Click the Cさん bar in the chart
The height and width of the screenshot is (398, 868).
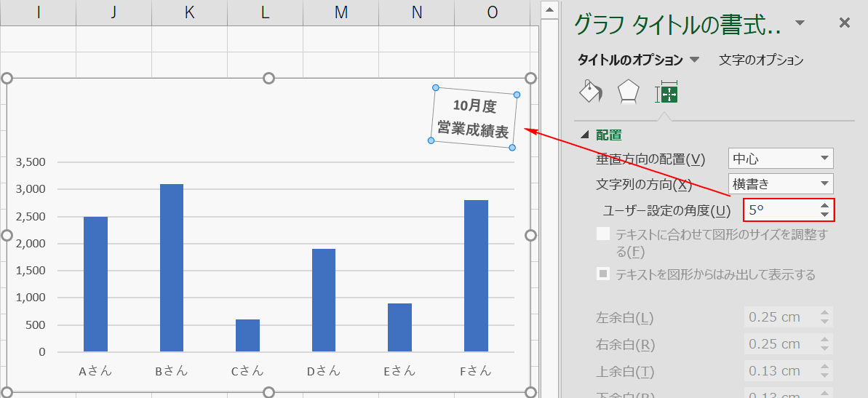(x=247, y=335)
